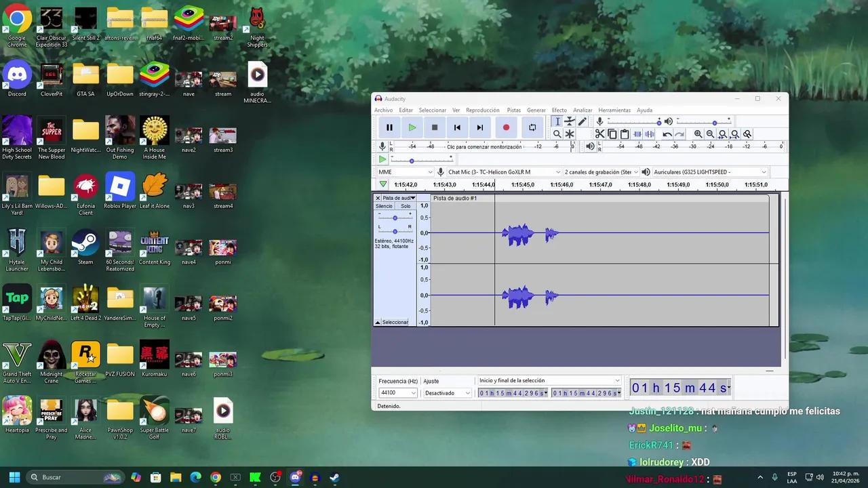Mute the track using the Silencio button

(384, 206)
